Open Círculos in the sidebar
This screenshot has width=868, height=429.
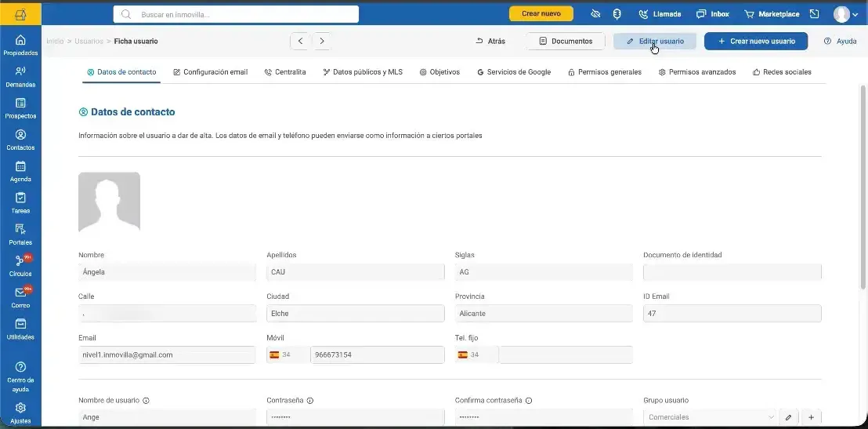tap(20, 266)
